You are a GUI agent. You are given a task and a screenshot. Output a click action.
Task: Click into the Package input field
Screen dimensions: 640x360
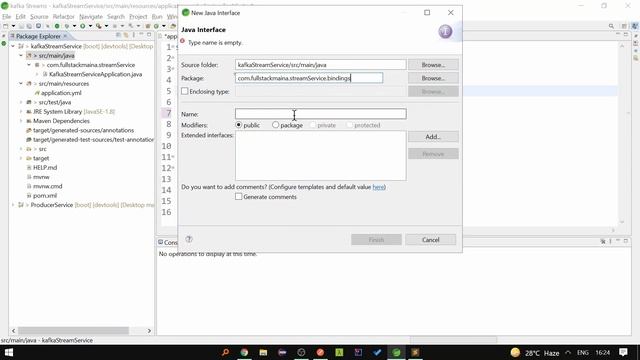[309, 78]
